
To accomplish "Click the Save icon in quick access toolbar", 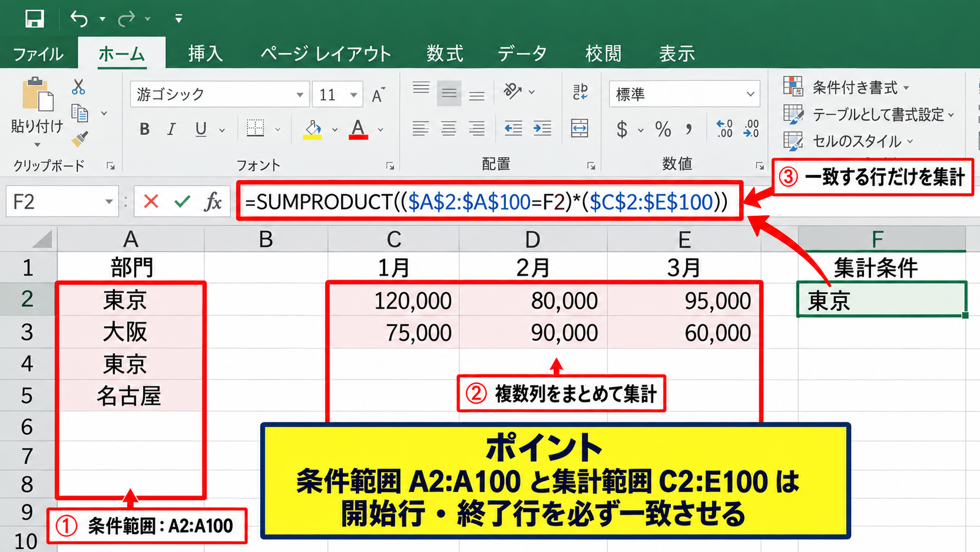I will (35, 19).
